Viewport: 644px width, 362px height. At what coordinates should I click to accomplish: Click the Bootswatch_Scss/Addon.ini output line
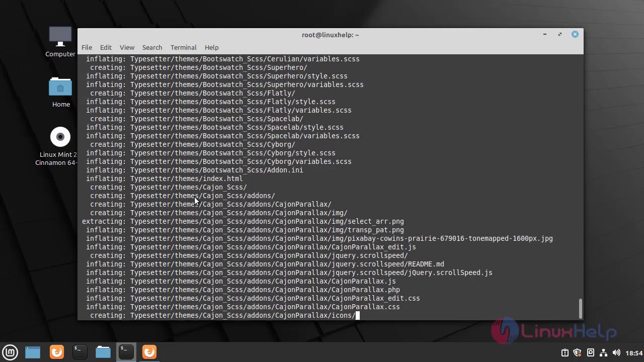(195, 170)
